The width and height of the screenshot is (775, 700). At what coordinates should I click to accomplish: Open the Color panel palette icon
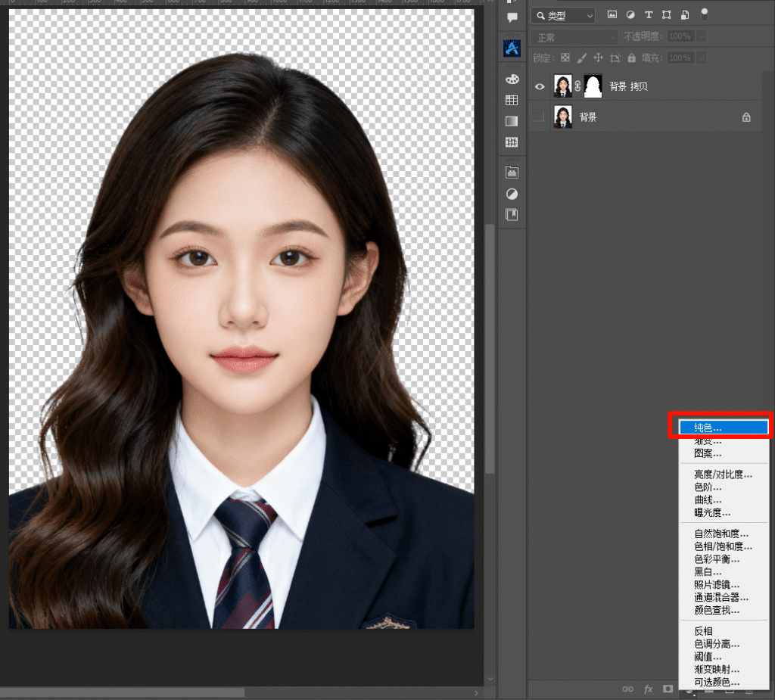click(512, 79)
